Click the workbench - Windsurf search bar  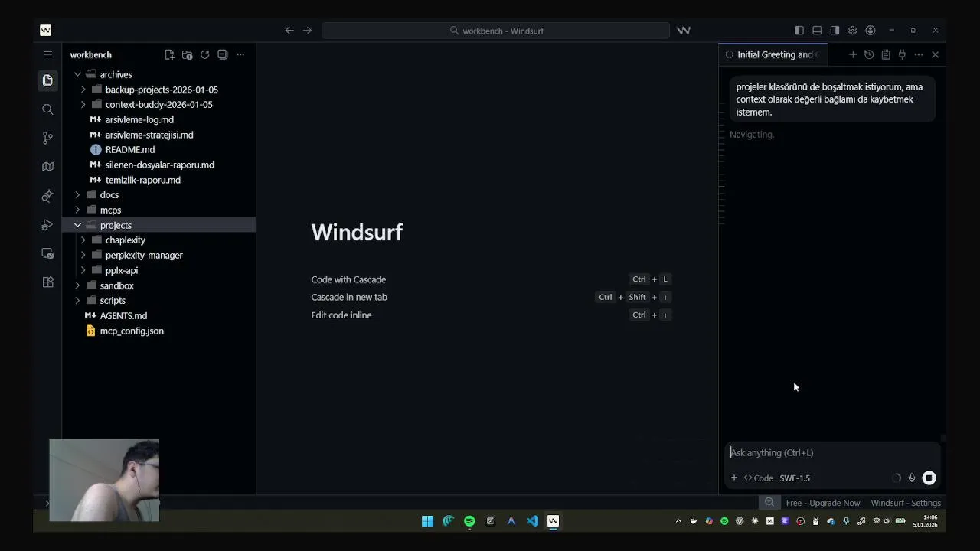pos(495,31)
